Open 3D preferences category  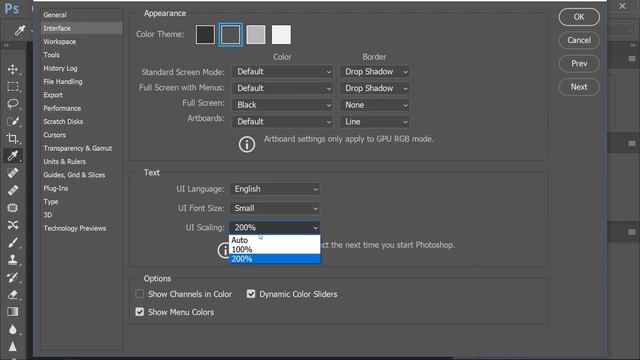click(81, 215)
